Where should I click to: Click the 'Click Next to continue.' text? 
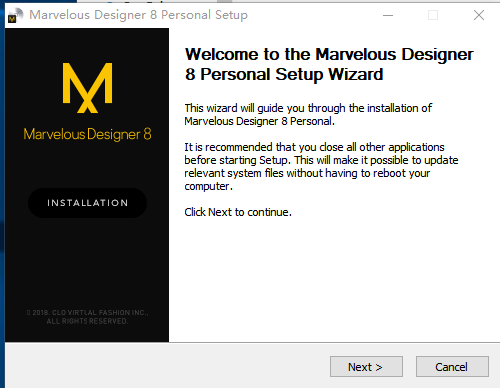(238, 212)
